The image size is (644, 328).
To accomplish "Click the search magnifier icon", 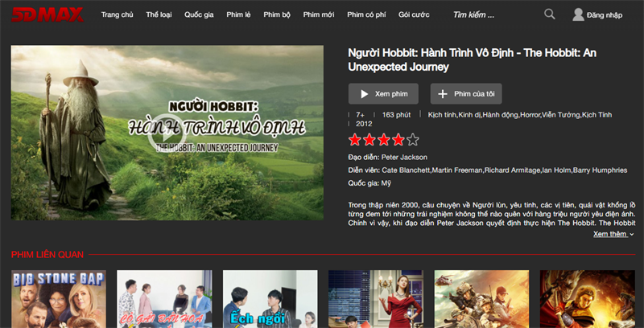I will coord(550,14).
